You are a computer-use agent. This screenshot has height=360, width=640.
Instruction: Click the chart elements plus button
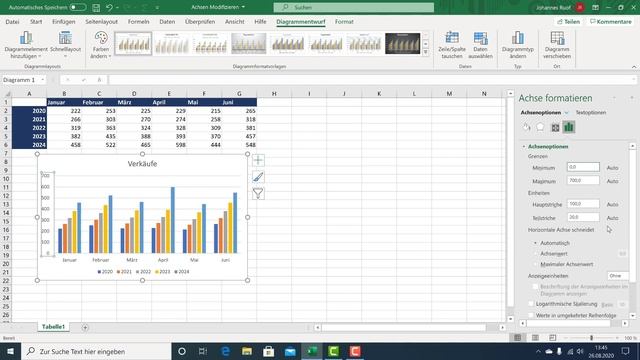click(258, 160)
